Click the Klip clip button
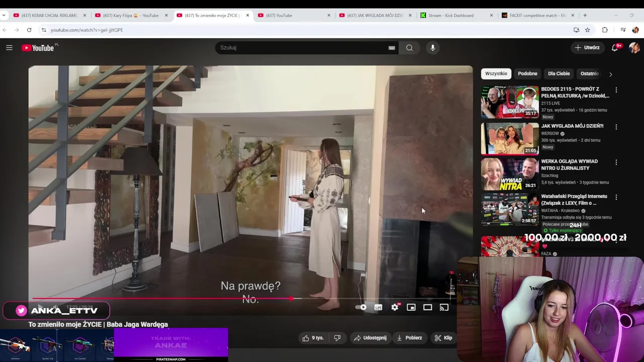This screenshot has width=644, height=362. click(x=444, y=338)
